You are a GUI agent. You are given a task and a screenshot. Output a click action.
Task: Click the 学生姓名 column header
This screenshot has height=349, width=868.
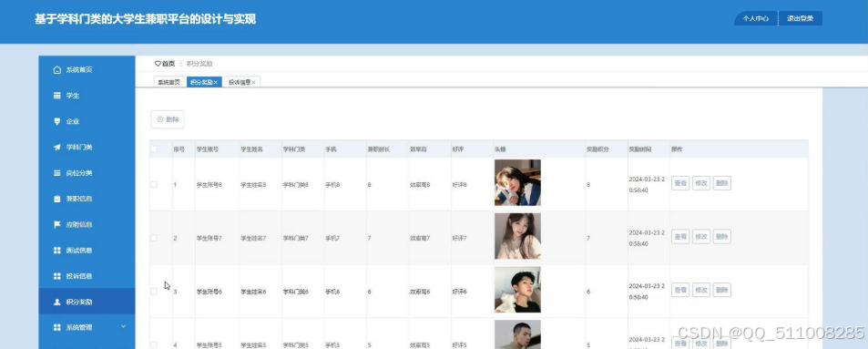point(252,149)
